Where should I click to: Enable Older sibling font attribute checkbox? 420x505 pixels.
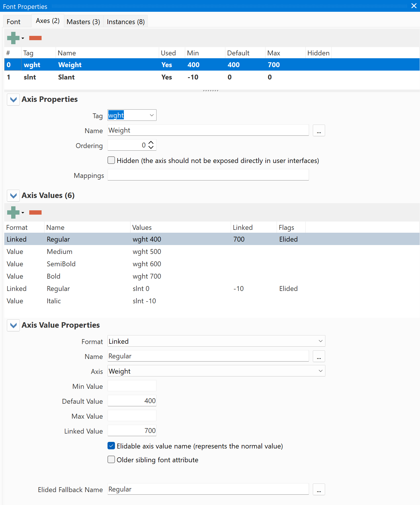click(111, 459)
